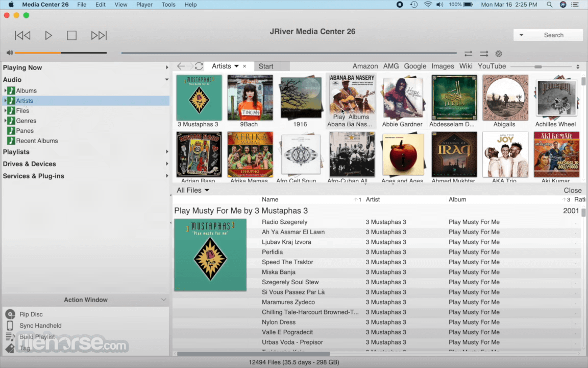Image resolution: width=588 pixels, height=368 pixels.
Task: Open the Tools menu
Action: tap(168, 5)
